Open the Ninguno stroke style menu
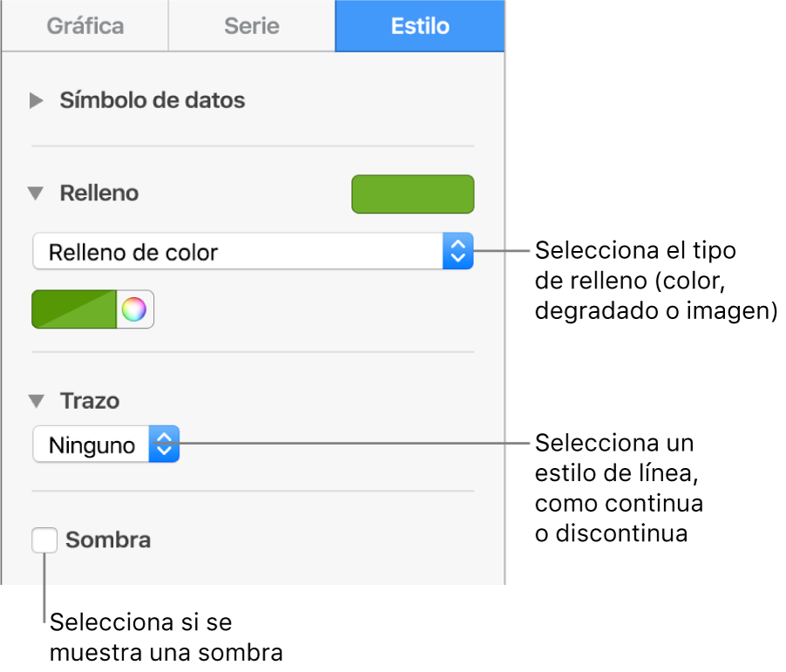Screen dimensions: 786x672 click(x=91, y=445)
